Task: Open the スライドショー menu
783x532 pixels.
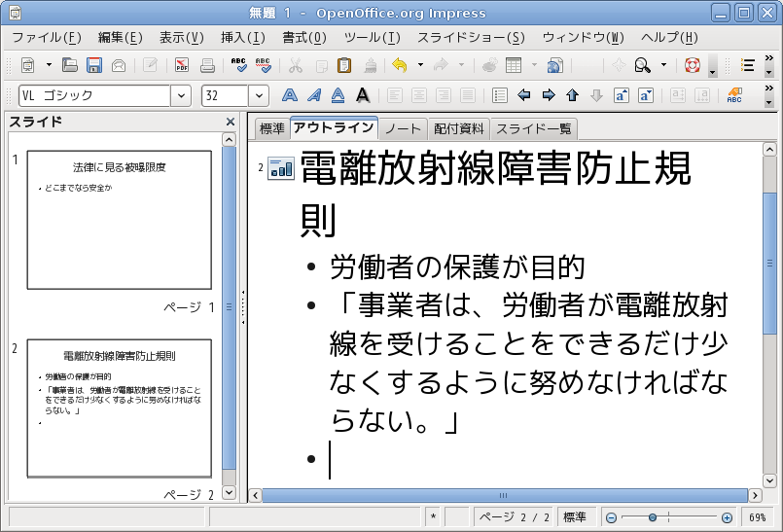Action: click(x=471, y=38)
